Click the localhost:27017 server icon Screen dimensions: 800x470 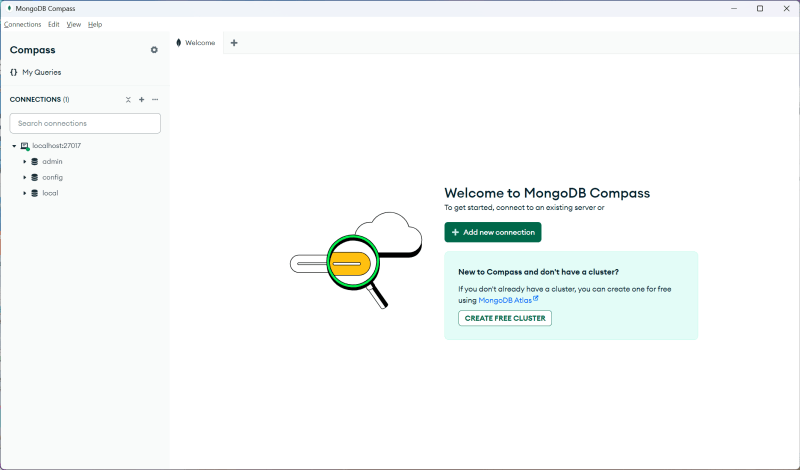24,146
